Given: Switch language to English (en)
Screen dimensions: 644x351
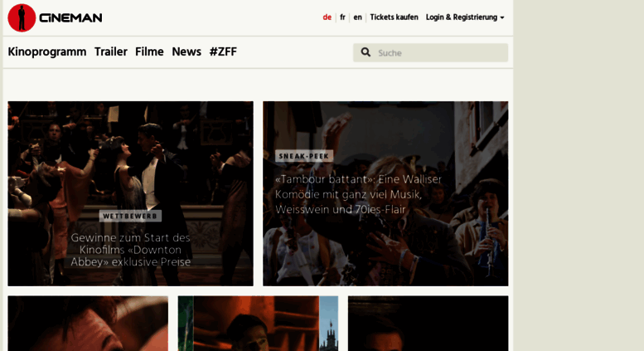Looking at the screenshot, I should click(358, 17).
